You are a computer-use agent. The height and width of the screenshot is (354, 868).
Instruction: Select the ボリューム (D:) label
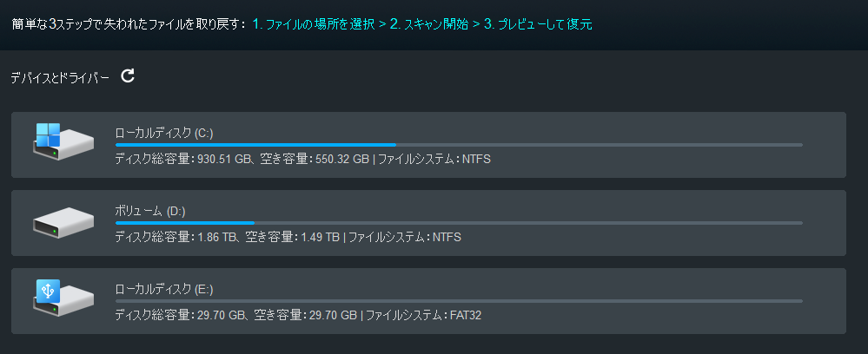point(150,211)
